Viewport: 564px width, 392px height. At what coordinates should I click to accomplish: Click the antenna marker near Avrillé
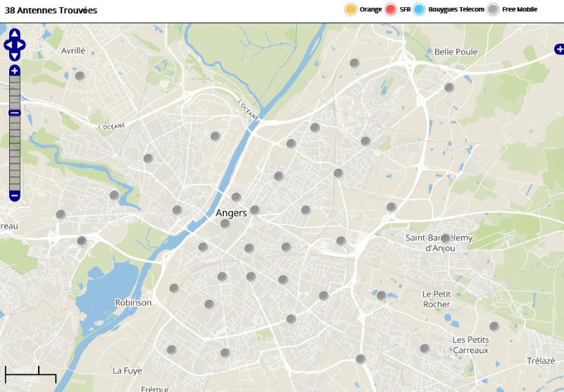pos(80,75)
